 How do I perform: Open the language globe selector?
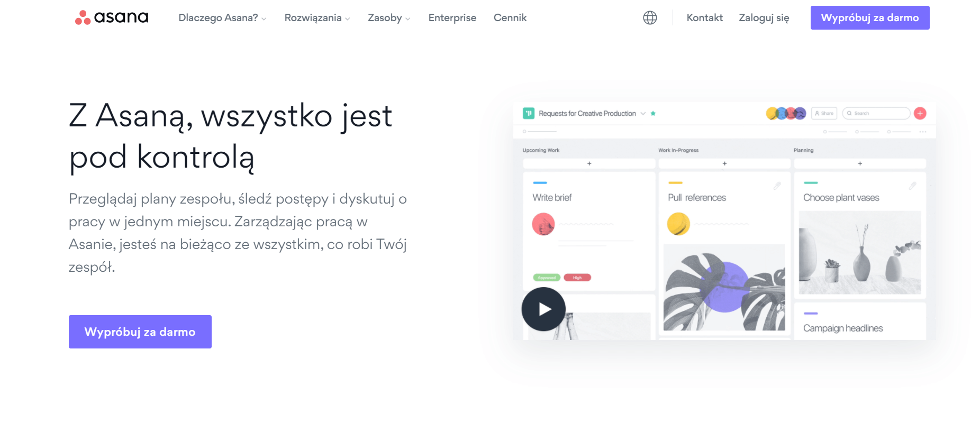650,17
